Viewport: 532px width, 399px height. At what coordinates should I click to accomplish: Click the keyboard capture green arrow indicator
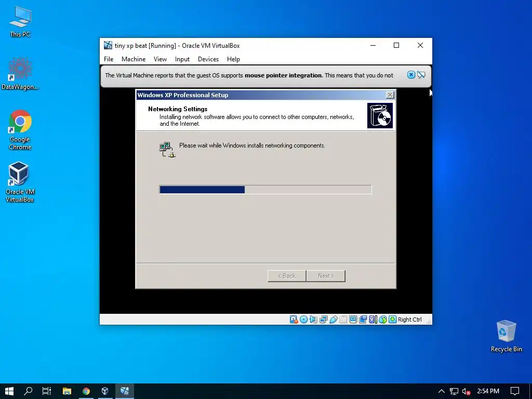(x=393, y=320)
